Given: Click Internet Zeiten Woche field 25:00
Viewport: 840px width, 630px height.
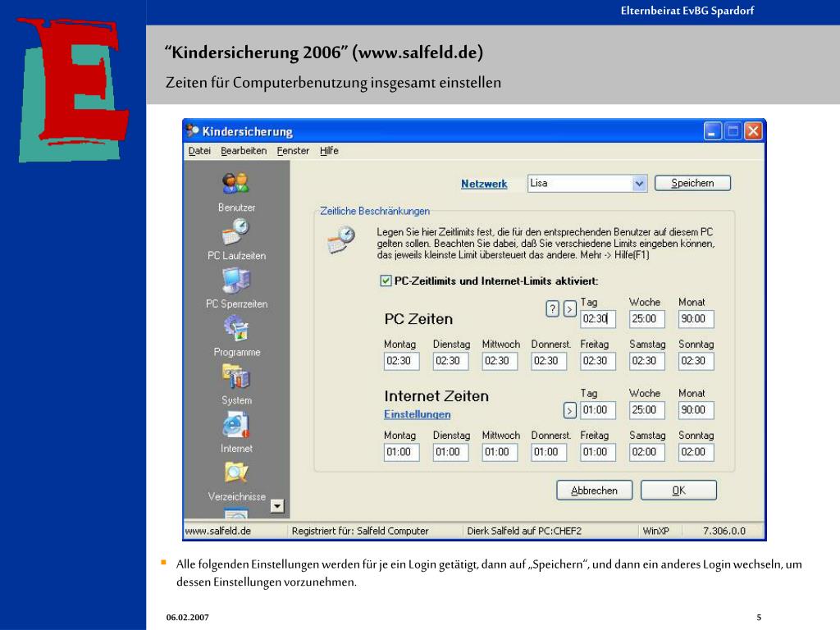Looking at the screenshot, I should coord(647,410).
